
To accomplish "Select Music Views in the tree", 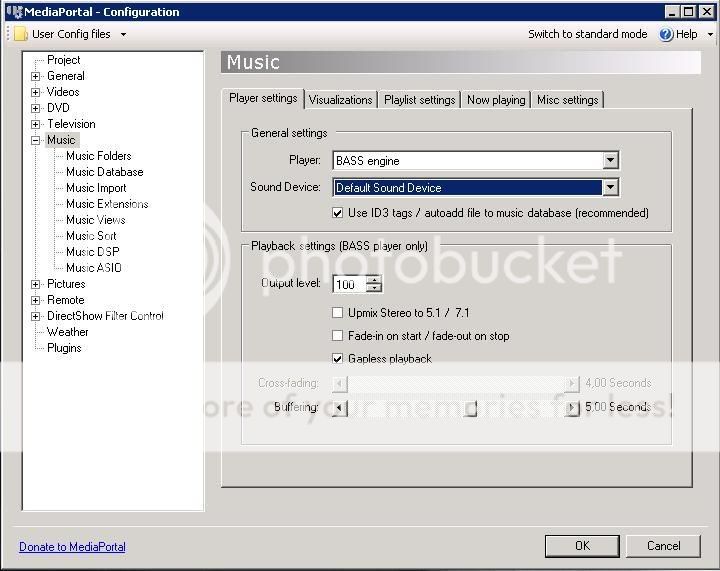I will [x=96, y=220].
